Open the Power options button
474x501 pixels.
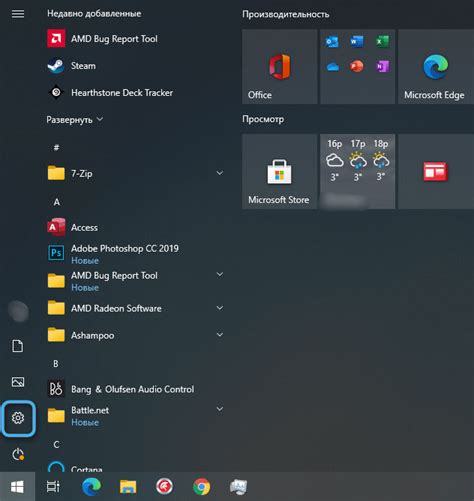[18, 454]
